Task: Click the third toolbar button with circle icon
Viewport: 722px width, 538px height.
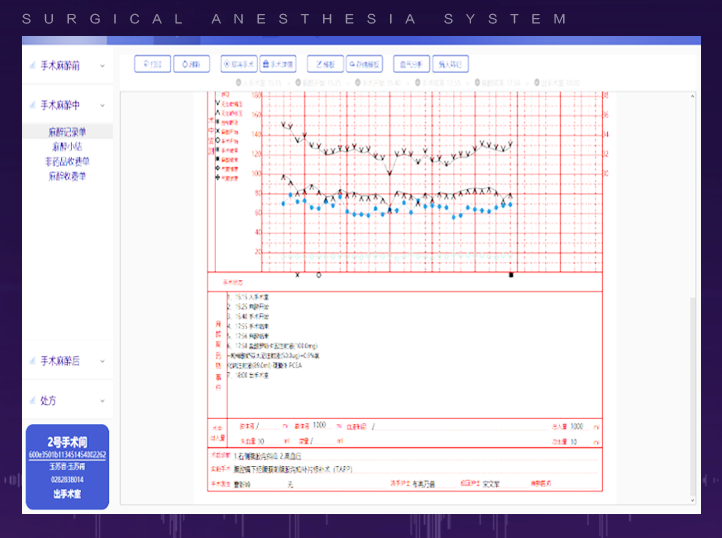Action: point(238,64)
